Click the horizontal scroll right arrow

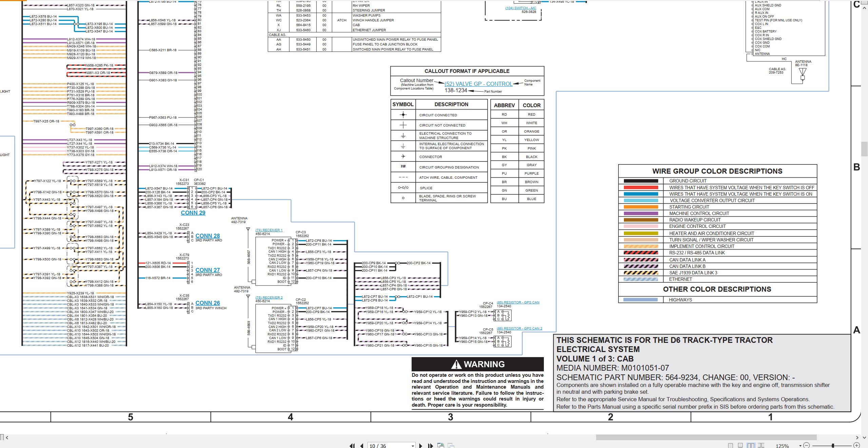pyautogui.click(x=857, y=437)
